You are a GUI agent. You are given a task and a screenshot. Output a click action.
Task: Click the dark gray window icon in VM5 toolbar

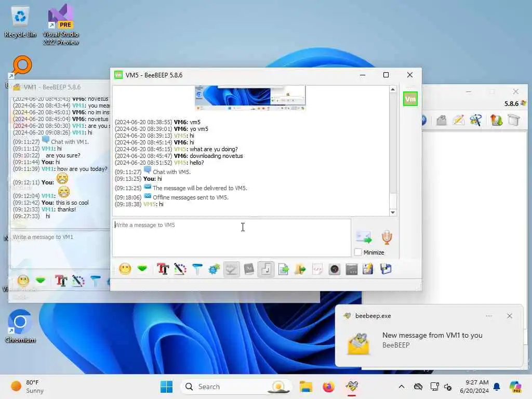tap(352, 269)
